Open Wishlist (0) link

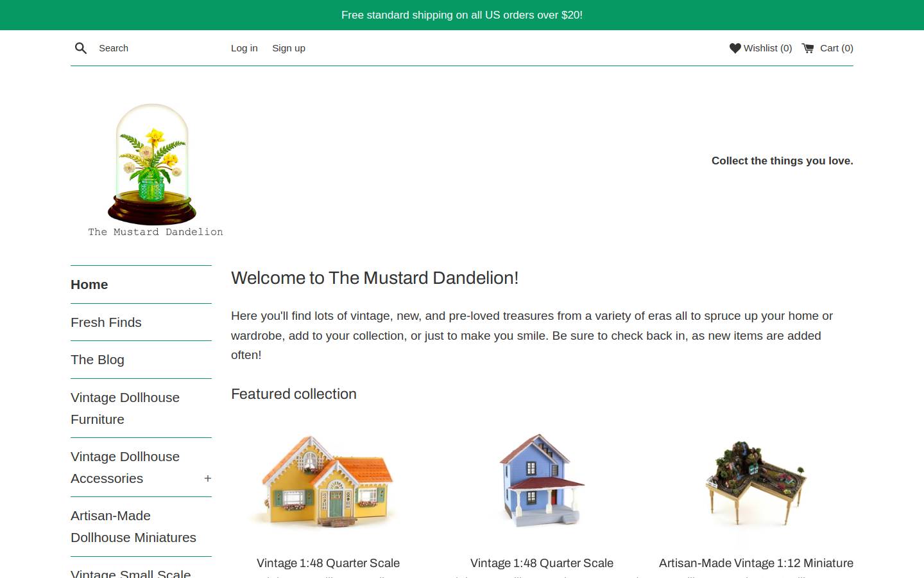(x=760, y=48)
